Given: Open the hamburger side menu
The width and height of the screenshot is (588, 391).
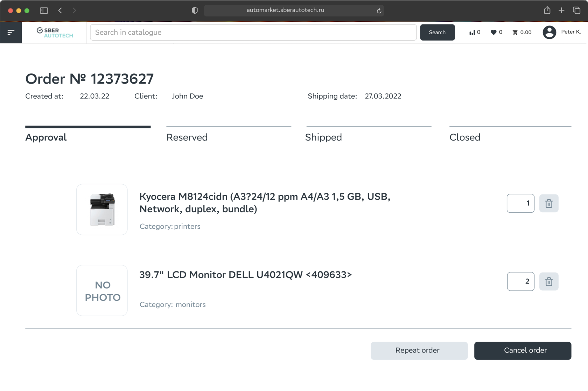Looking at the screenshot, I should pos(11,33).
